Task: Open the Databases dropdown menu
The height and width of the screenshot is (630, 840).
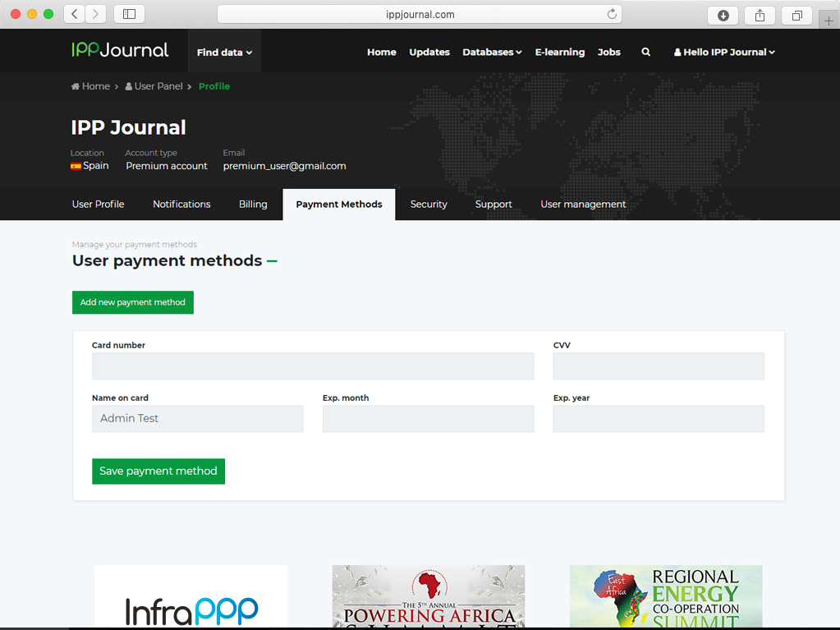Action: click(x=492, y=52)
